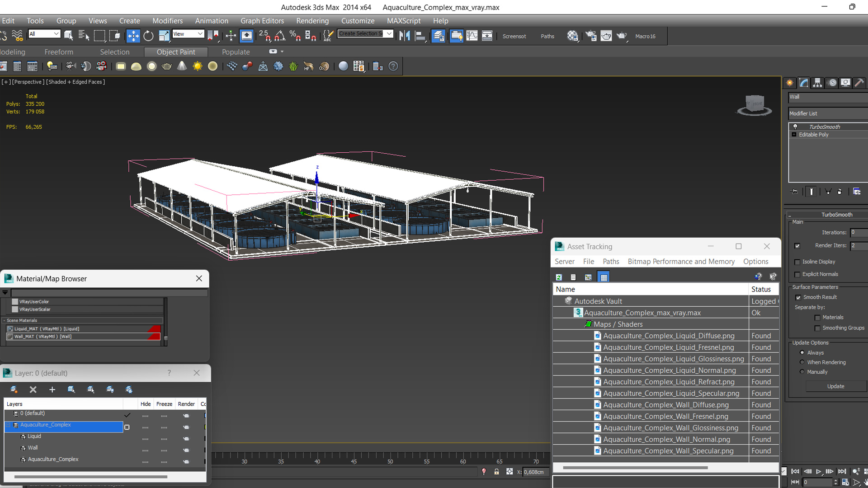Select the Manually update option

pyautogui.click(x=802, y=371)
